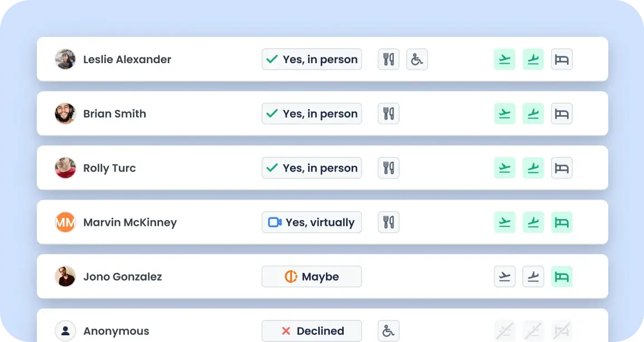Open Jono Gonzalez's 'Maybe' status badge
644x342 pixels.
tap(312, 276)
